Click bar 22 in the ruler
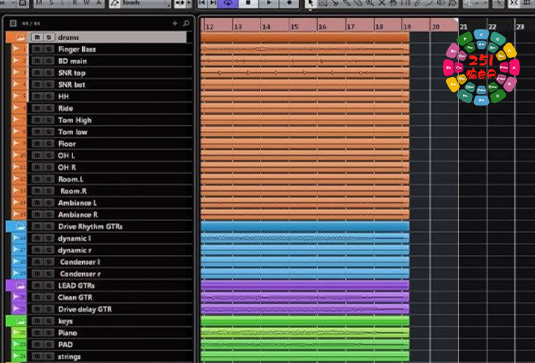The width and height of the screenshot is (535, 363). coord(492,26)
